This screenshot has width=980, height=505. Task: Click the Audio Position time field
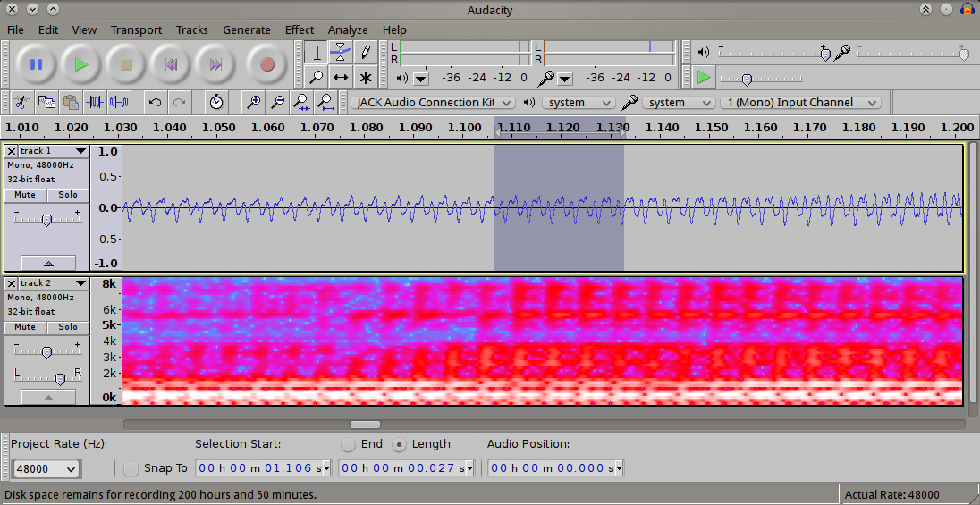pyautogui.click(x=555, y=468)
